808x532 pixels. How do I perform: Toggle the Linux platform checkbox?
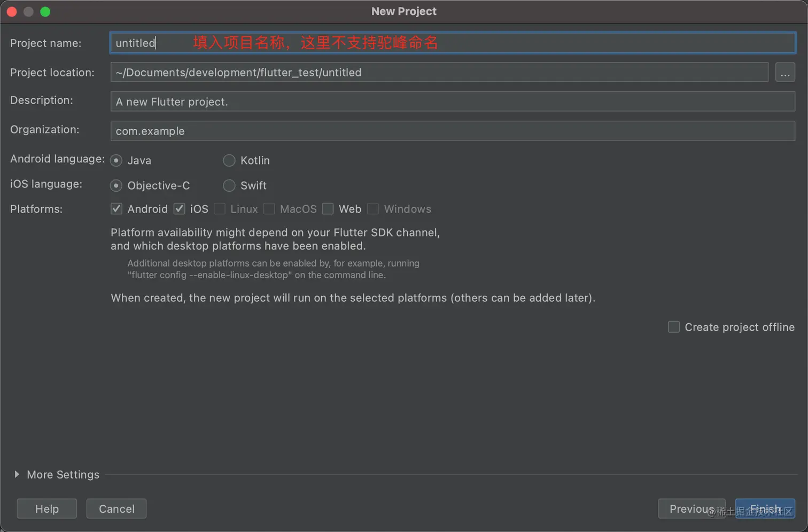coord(220,209)
